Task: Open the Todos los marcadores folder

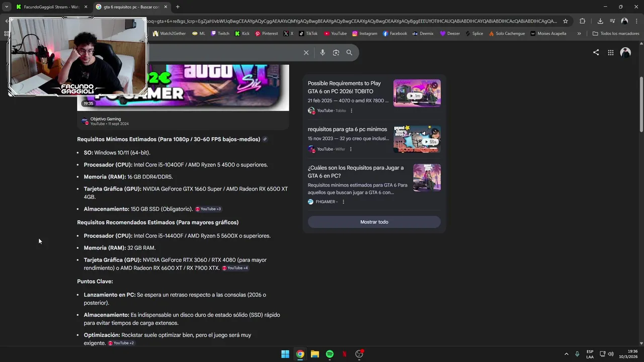Action: click(x=616, y=34)
